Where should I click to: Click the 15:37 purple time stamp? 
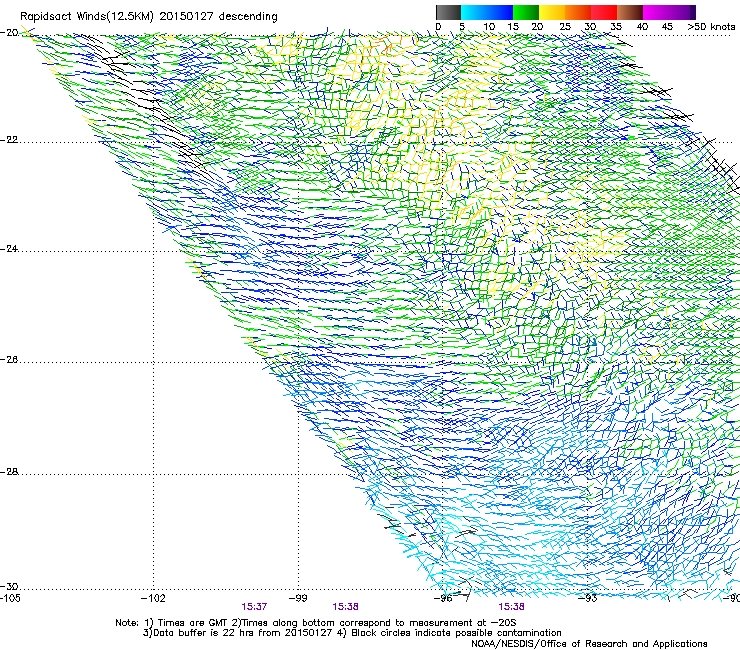(x=254, y=607)
